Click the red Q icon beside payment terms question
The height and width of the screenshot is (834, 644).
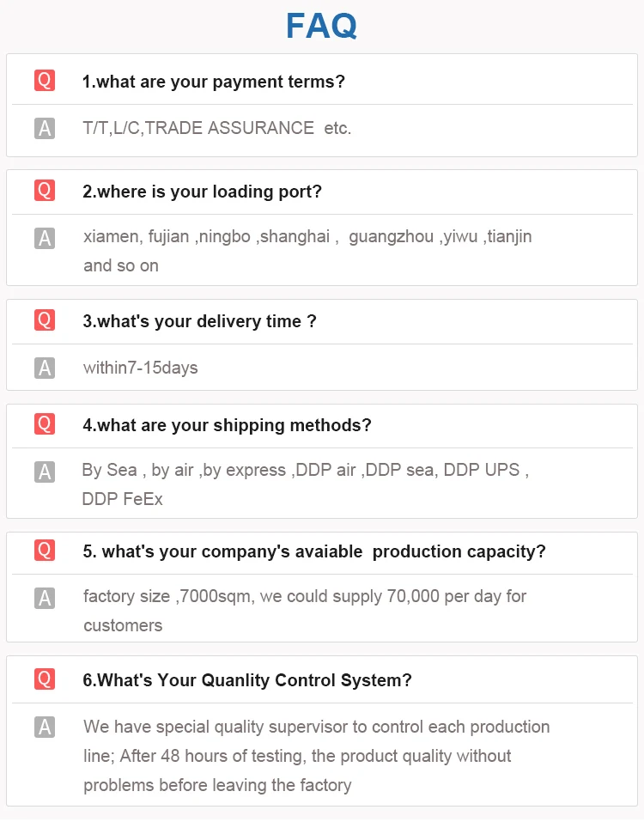tap(45, 81)
